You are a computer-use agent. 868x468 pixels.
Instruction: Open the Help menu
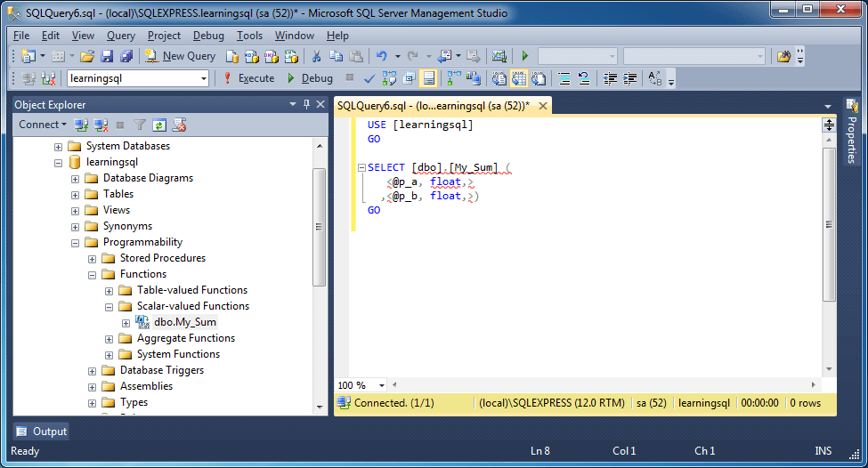point(337,36)
